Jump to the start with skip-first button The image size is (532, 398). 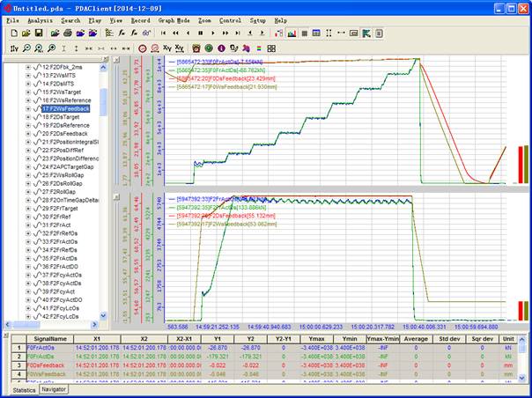[164, 33]
